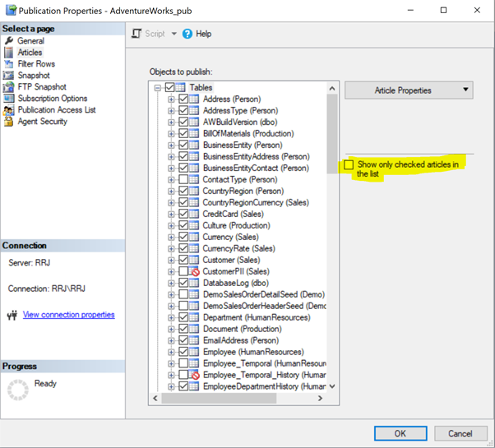Check the ContactType (Person) checkbox
The image size is (495, 448).
pos(183,179)
